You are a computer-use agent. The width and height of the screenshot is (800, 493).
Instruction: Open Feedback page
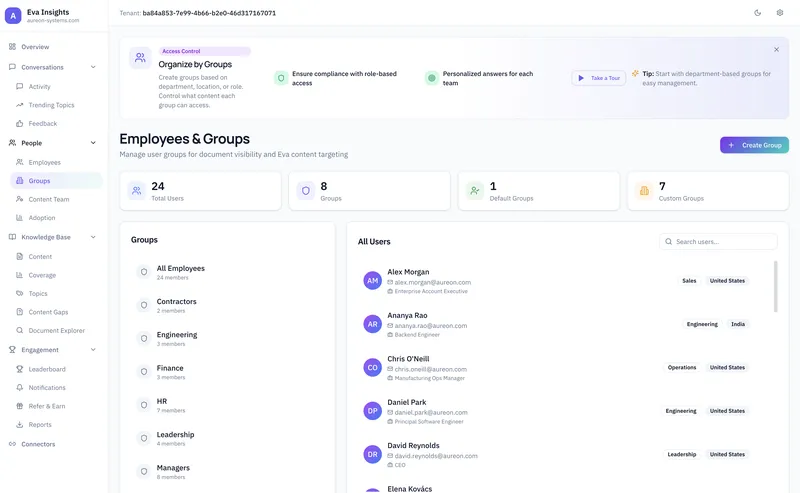pyautogui.click(x=42, y=123)
